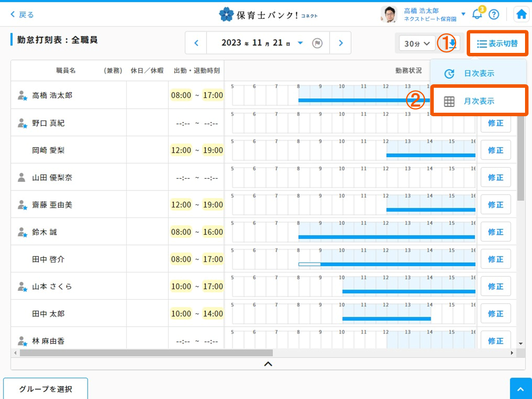Screen dimensions: 532x399
Task: Click staff icon beside 高橋 浩太郎 row
Action: 21,95
